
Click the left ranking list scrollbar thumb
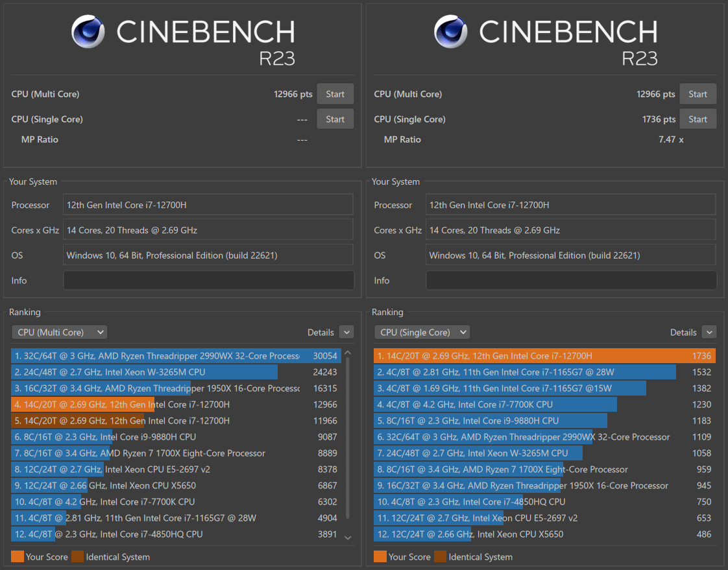[348, 438]
